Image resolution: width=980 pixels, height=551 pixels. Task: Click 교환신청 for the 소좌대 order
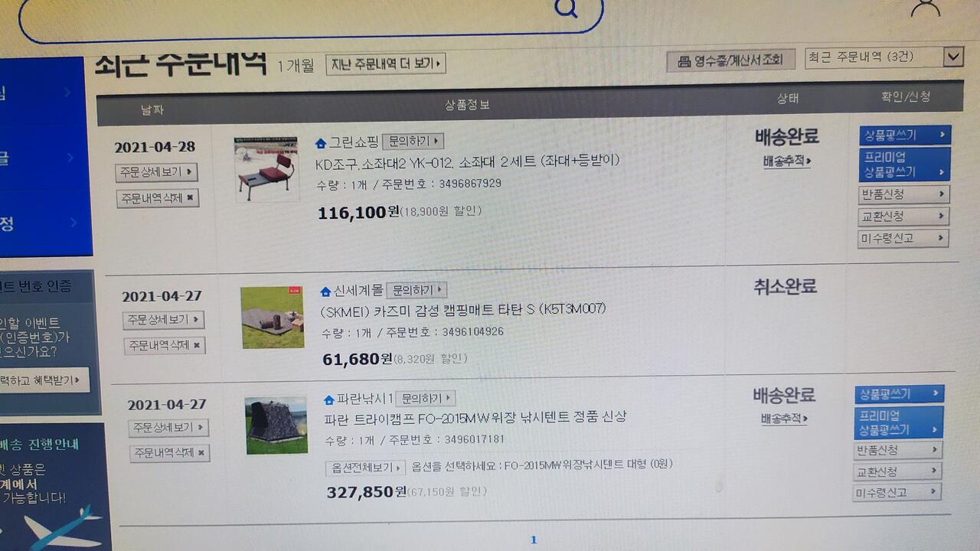[x=903, y=217]
